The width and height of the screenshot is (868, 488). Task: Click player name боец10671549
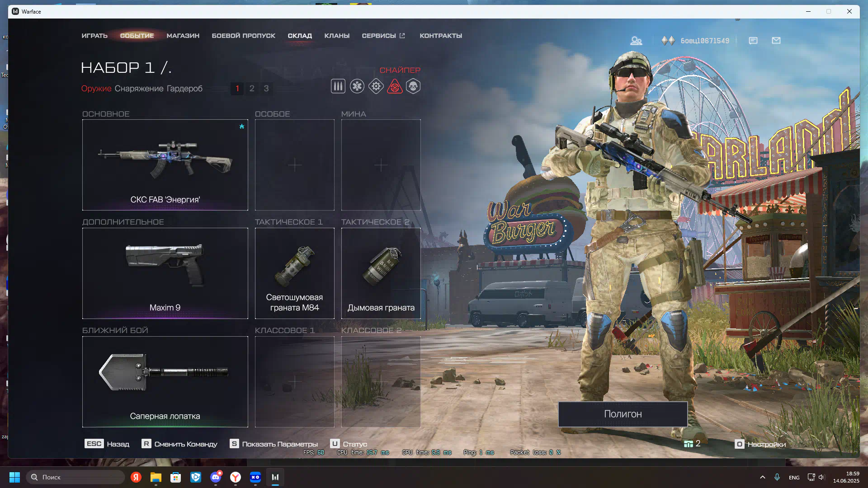705,41
